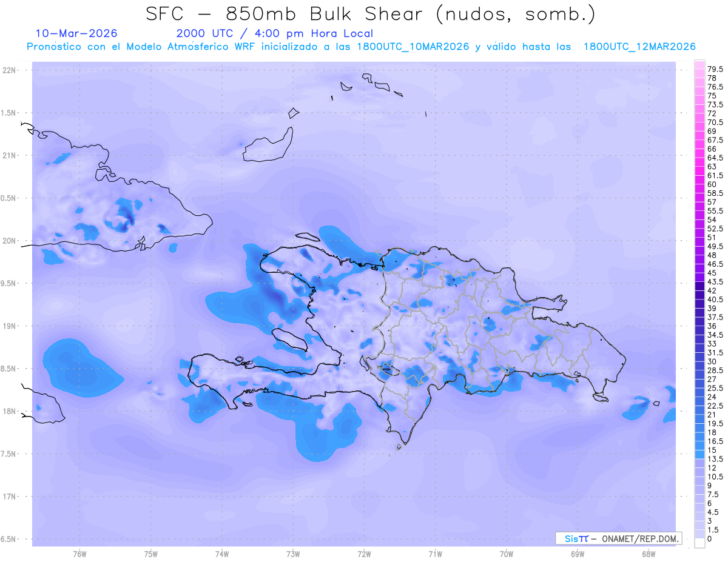
Task: Click the '75W' longitude label
Action: [150, 554]
